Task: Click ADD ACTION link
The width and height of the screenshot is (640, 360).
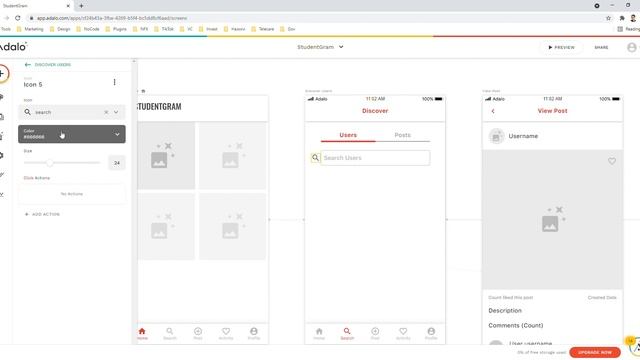Action: [42, 214]
